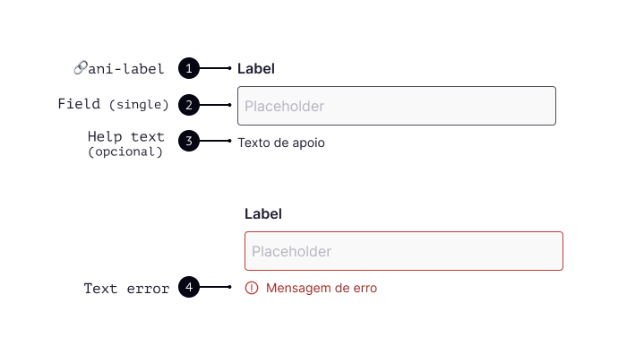
Task: Click connector line extending from badge 4
Action: pos(216,287)
